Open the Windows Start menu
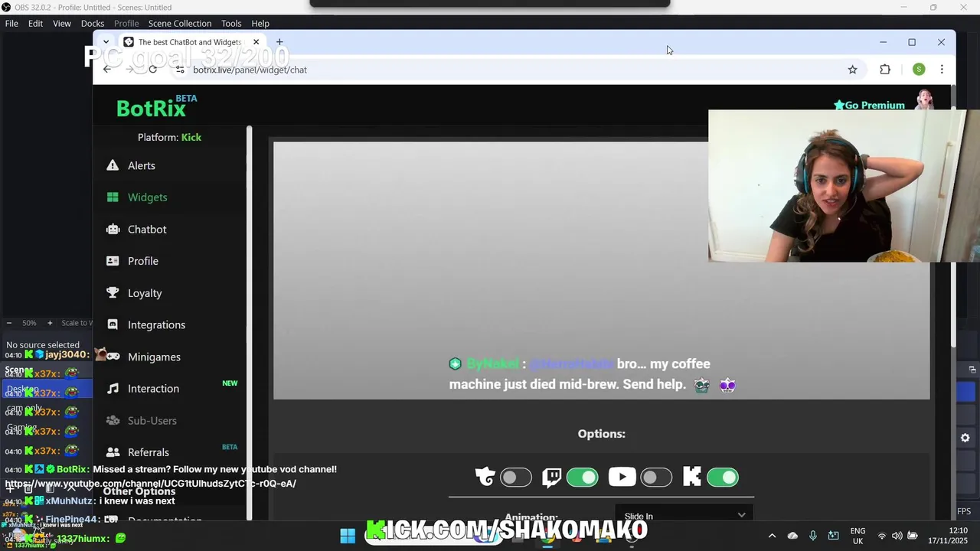Screen dimensions: 980x551 pos(348,536)
